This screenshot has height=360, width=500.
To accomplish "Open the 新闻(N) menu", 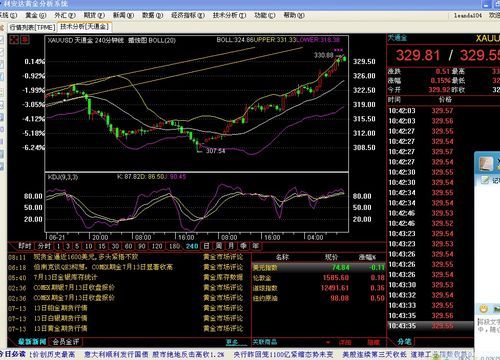I will [x=123, y=15].
